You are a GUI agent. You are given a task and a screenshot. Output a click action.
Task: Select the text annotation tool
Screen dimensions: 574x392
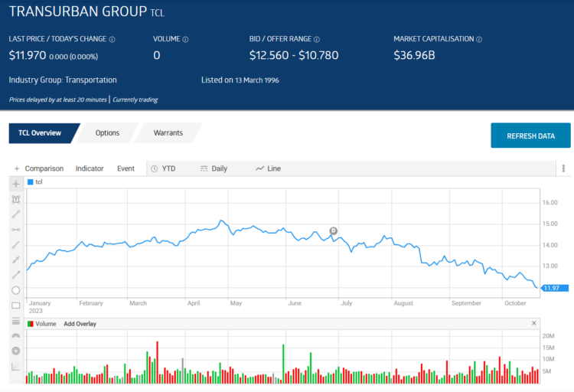16,199
